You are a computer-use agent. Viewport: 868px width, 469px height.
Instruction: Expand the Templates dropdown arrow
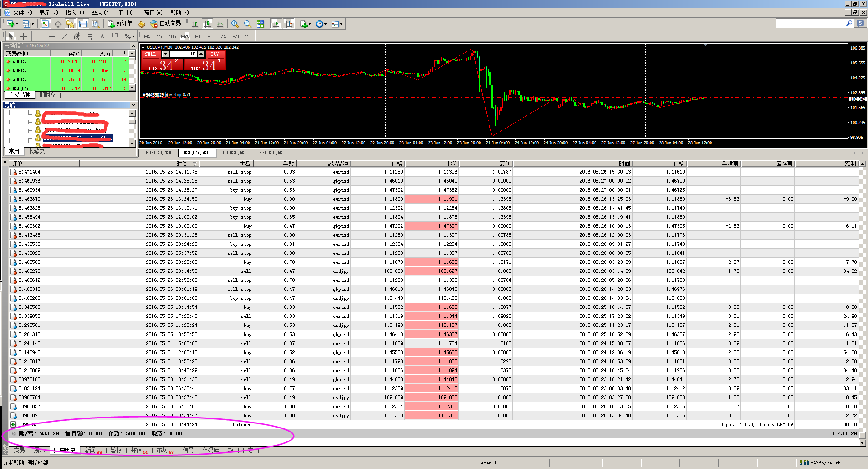[x=342, y=24]
